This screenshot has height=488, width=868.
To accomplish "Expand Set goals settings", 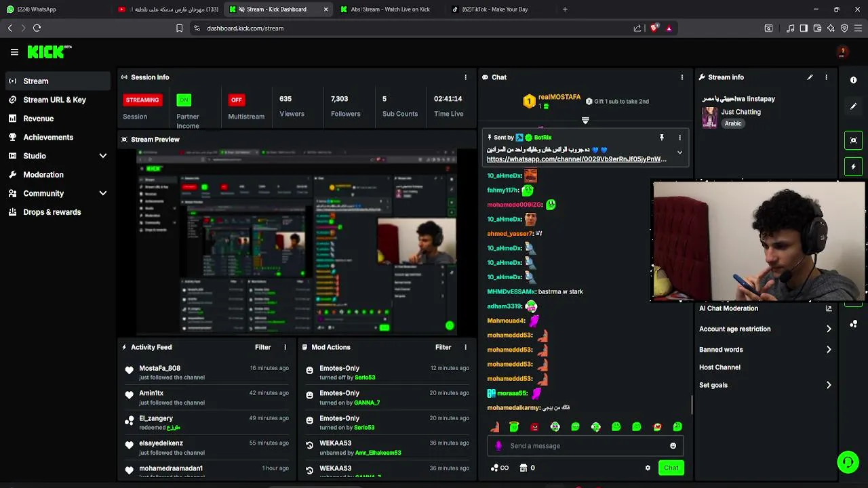I will pyautogui.click(x=765, y=385).
